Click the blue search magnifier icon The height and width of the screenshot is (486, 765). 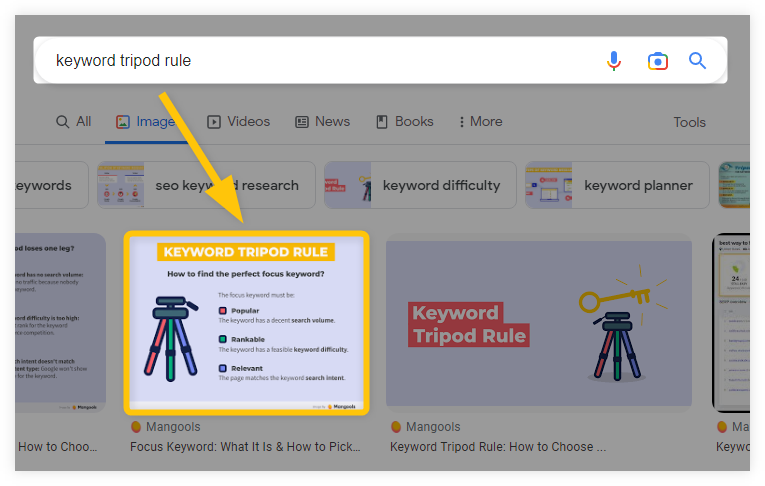click(x=698, y=61)
